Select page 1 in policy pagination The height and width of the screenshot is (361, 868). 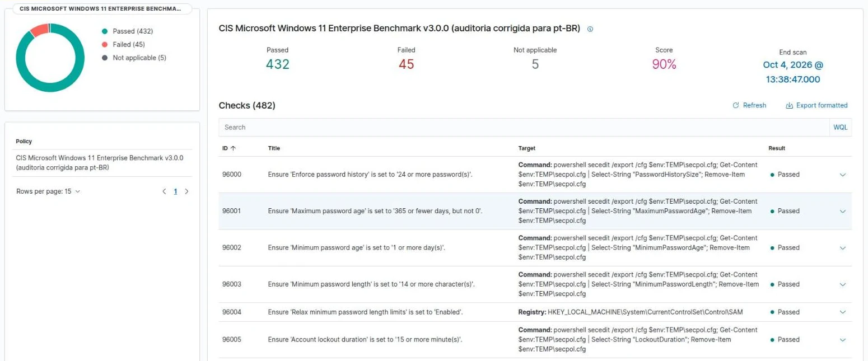[x=175, y=191]
